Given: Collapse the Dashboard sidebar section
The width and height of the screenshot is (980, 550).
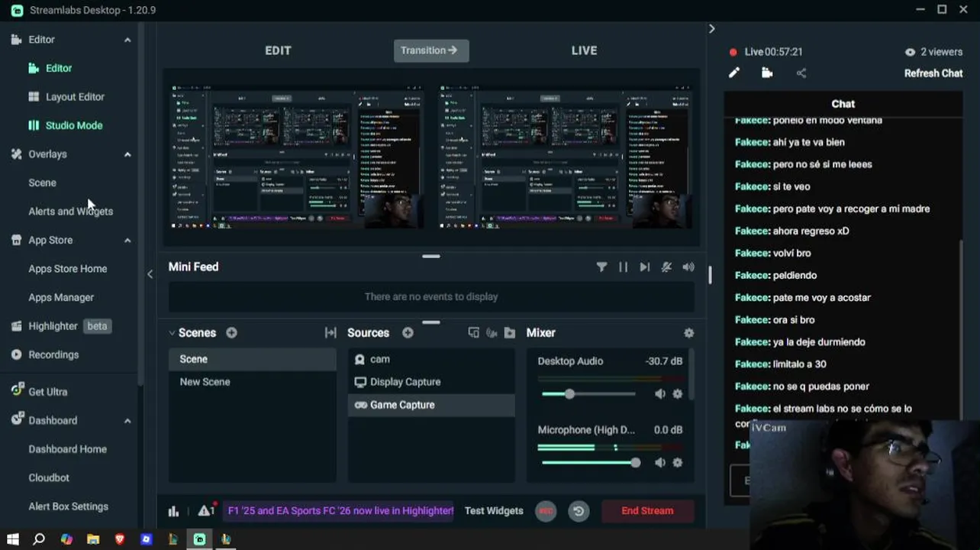Looking at the screenshot, I should click(x=127, y=421).
